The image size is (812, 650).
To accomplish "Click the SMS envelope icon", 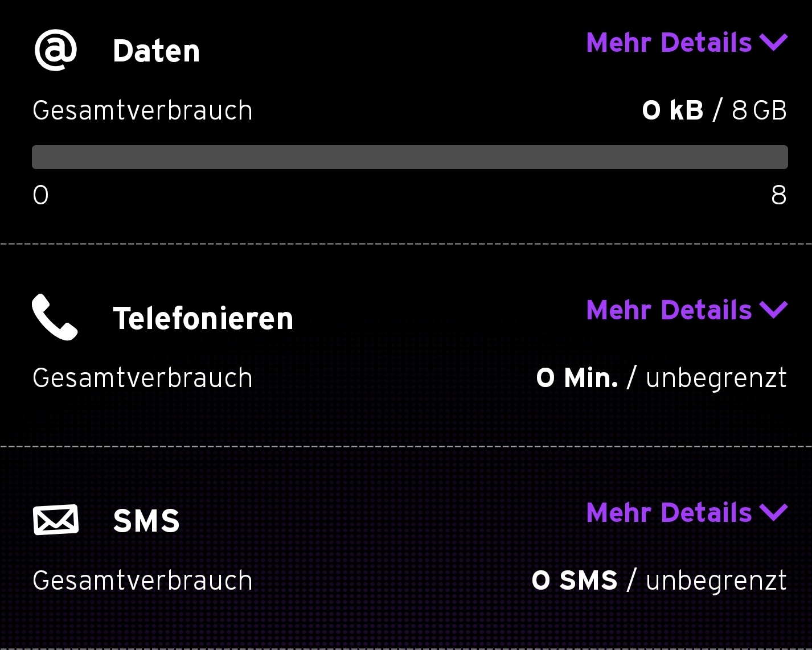I will 56,520.
